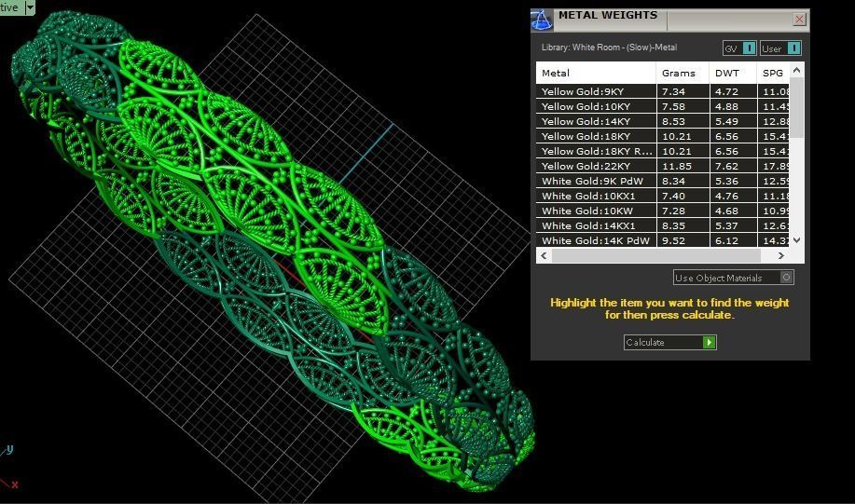Click the DWT column header
The height and width of the screenshot is (504, 855).
tap(733, 73)
